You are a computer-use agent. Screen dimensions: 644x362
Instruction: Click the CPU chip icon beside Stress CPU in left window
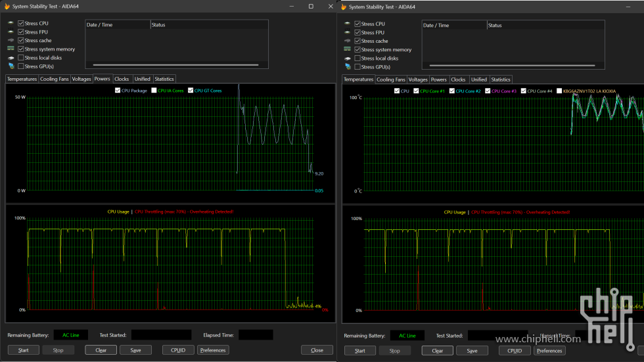11,23
